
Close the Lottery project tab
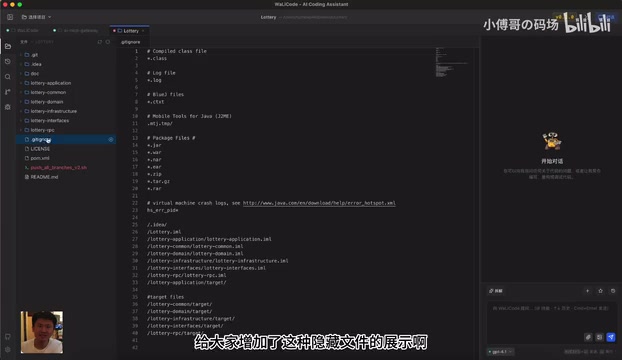(143, 31)
